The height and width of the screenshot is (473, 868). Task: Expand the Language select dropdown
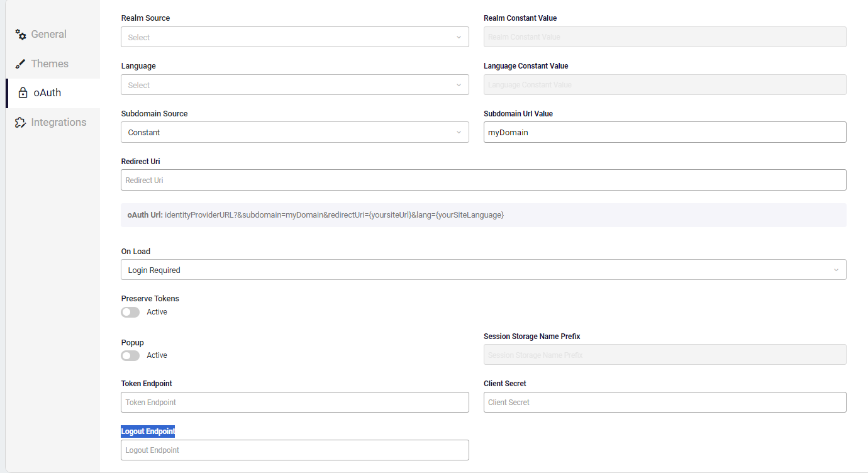(294, 85)
